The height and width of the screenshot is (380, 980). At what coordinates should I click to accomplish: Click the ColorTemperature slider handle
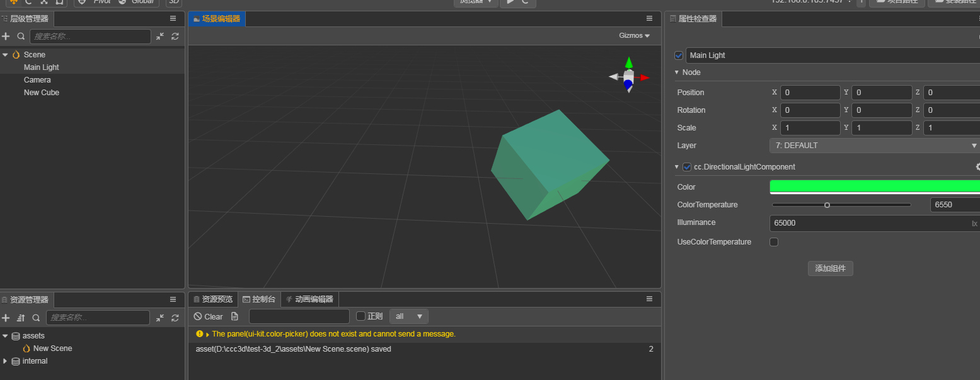[827, 205]
